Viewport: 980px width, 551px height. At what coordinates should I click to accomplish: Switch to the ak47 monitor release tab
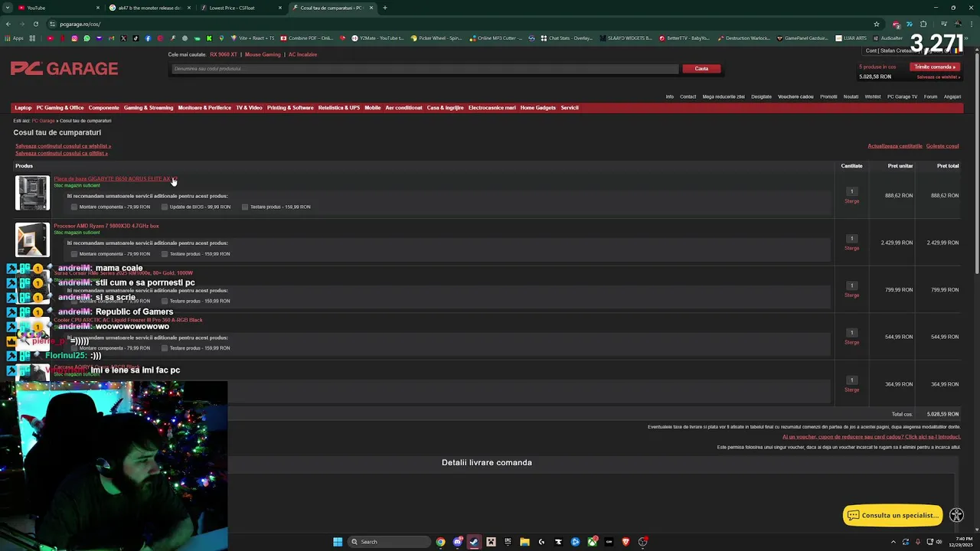click(x=149, y=8)
